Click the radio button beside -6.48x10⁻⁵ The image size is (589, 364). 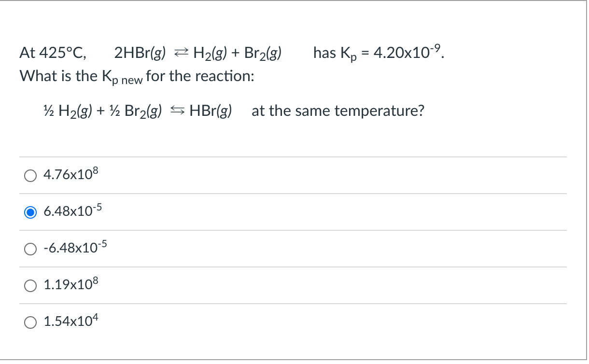pyautogui.click(x=30, y=249)
